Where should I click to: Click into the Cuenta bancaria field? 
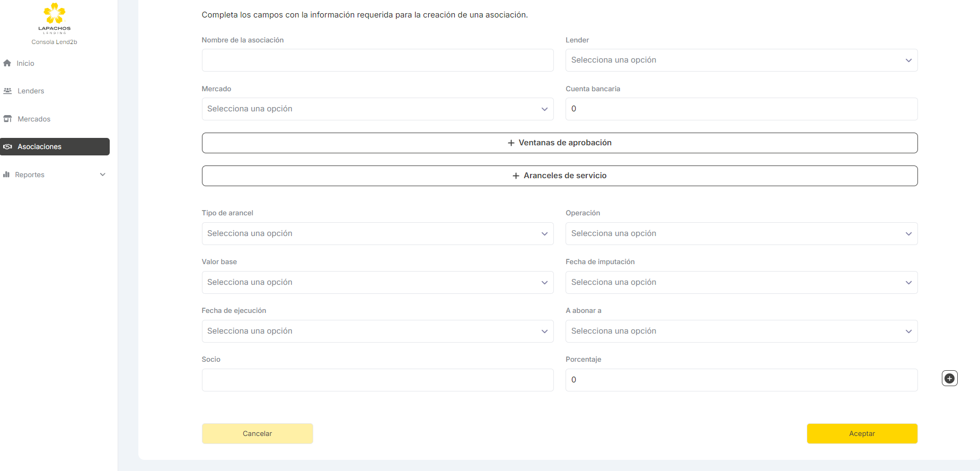(741, 109)
